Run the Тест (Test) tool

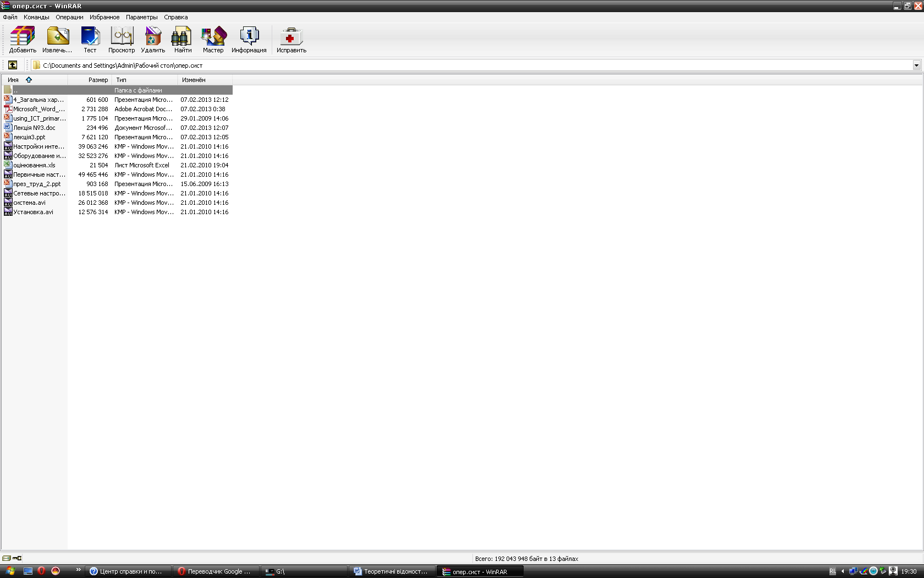pyautogui.click(x=90, y=40)
